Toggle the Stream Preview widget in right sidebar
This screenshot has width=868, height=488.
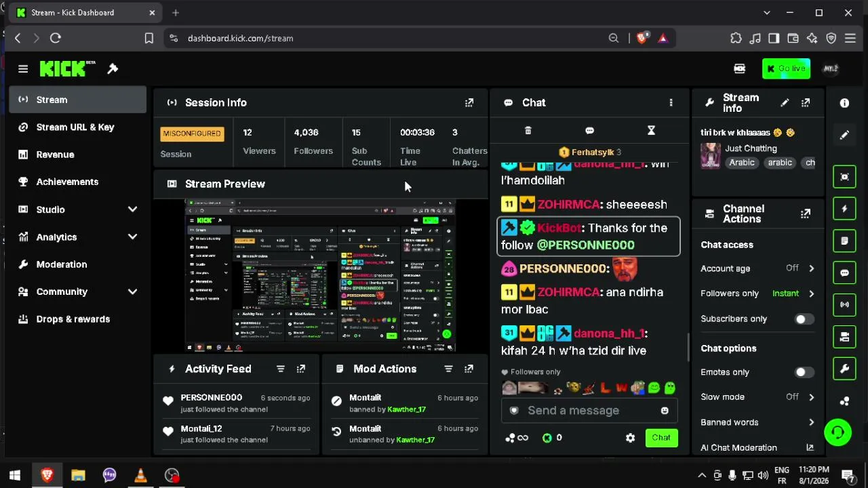point(844,177)
